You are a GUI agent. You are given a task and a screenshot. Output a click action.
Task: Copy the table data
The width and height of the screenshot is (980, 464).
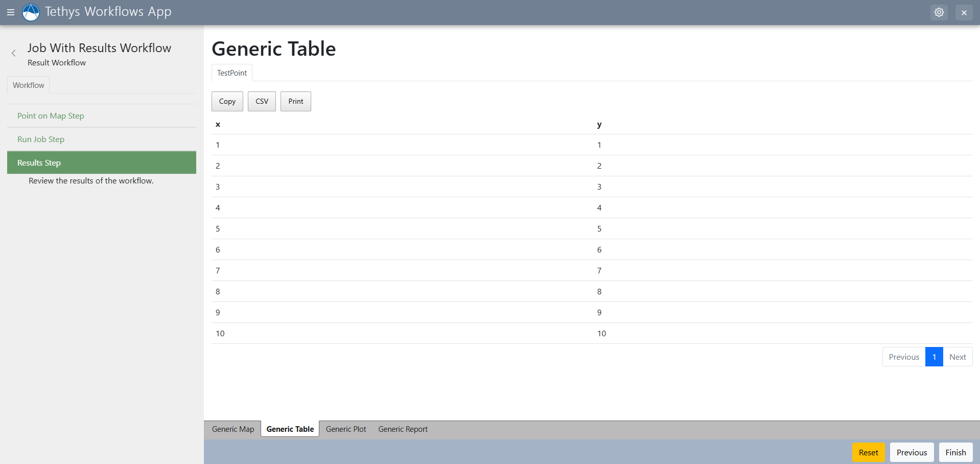click(227, 101)
